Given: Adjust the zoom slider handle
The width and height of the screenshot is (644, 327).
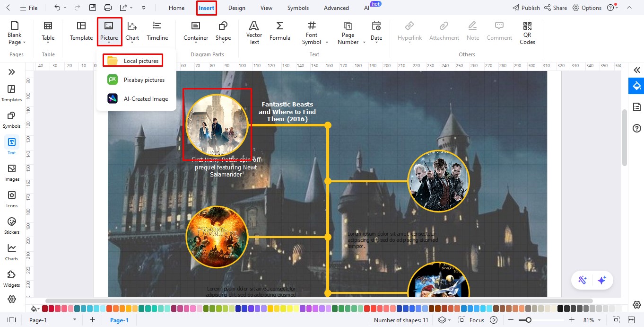Looking at the screenshot, I should coord(529,320).
